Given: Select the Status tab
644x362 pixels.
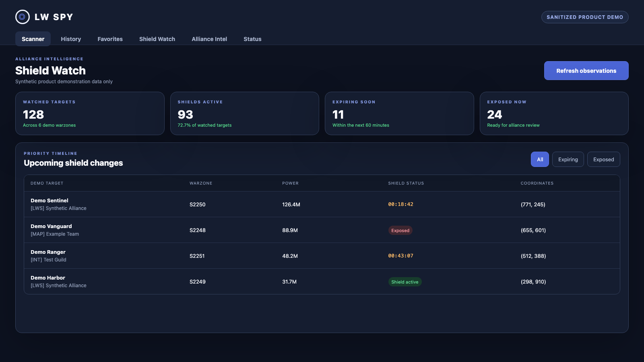Looking at the screenshot, I should click(x=252, y=39).
